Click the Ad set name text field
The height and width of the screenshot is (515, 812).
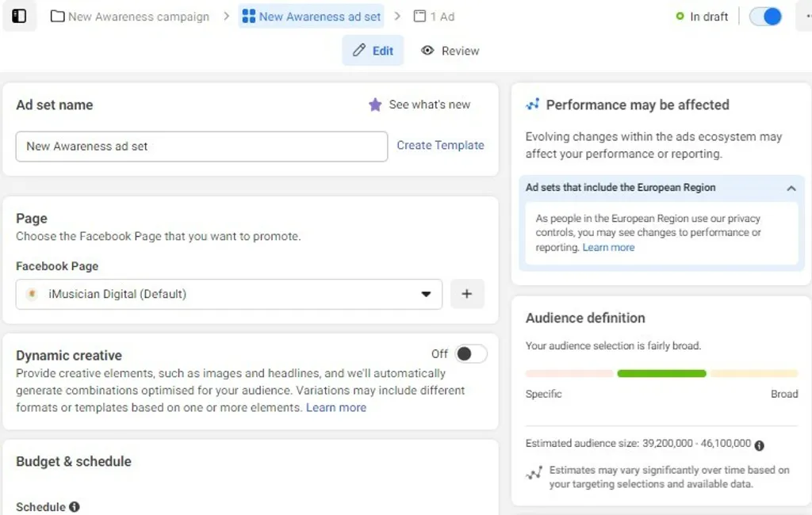(201, 147)
